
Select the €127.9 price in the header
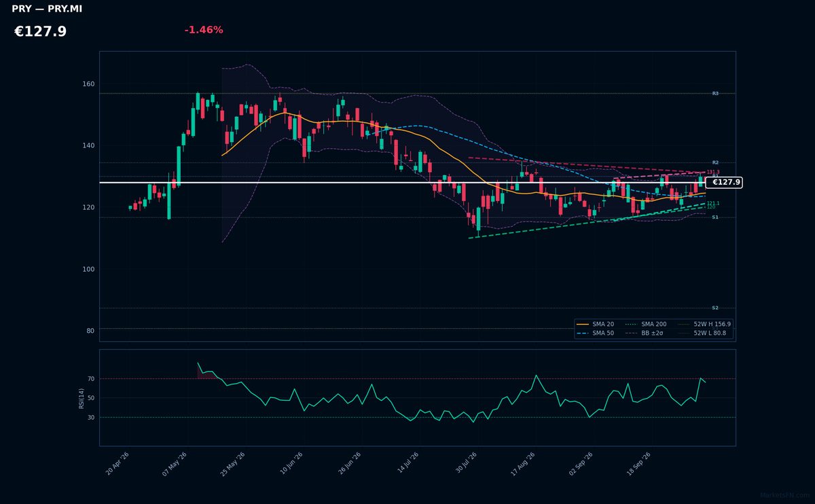[40, 32]
